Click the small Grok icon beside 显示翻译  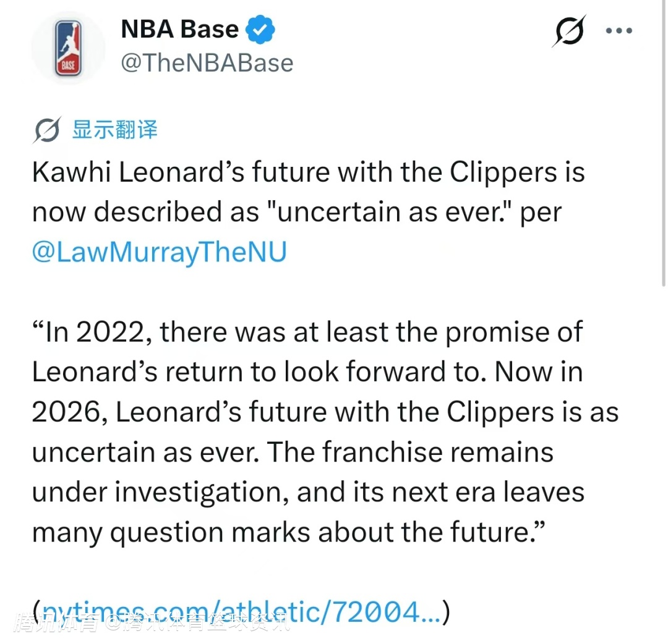tap(47, 130)
